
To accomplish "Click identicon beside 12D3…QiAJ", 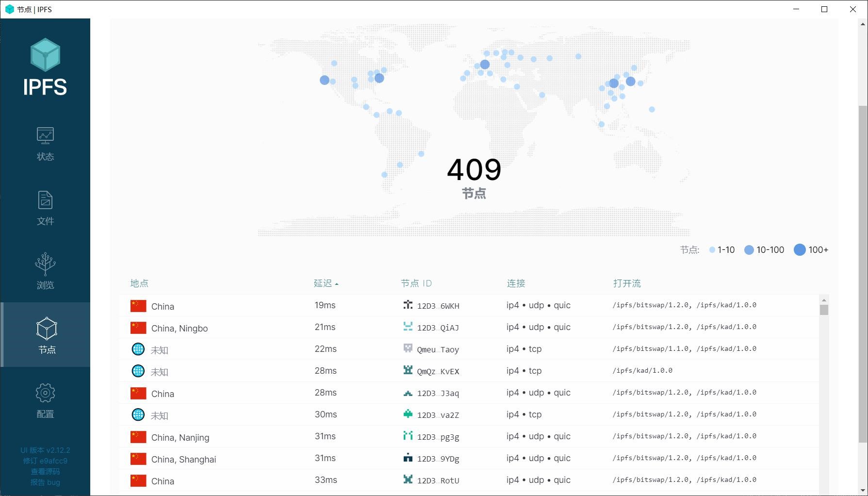I will [x=408, y=327].
